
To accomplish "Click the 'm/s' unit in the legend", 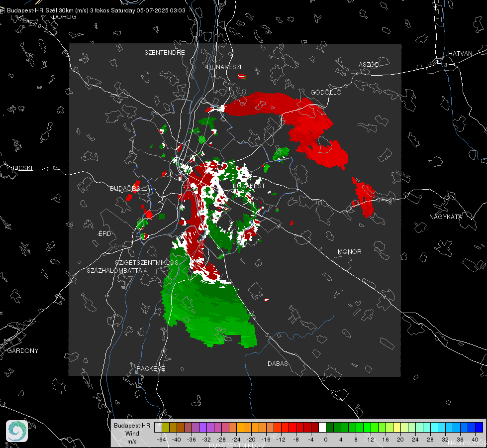I will [132, 442].
